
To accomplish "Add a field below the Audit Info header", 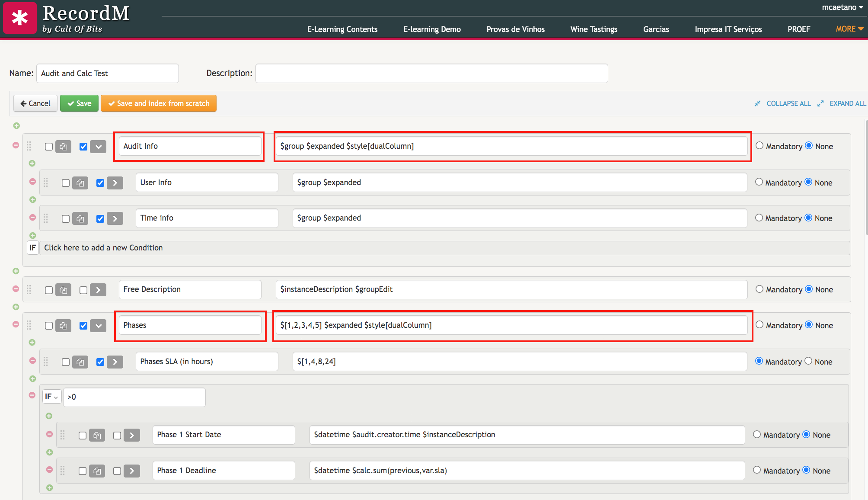I will tap(32, 163).
